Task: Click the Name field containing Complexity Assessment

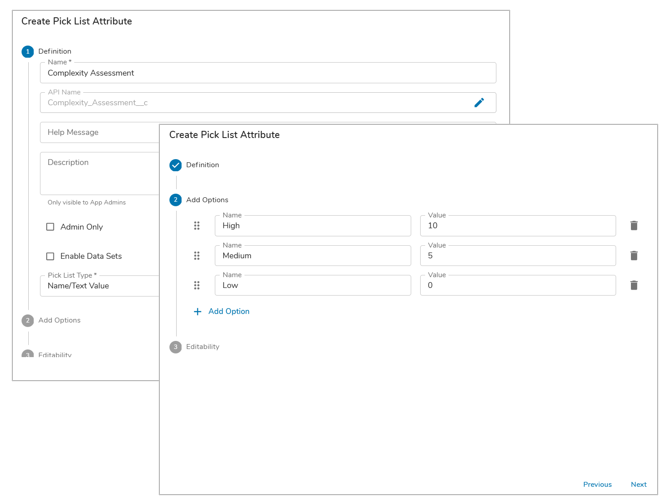Action: coord(268,73)
